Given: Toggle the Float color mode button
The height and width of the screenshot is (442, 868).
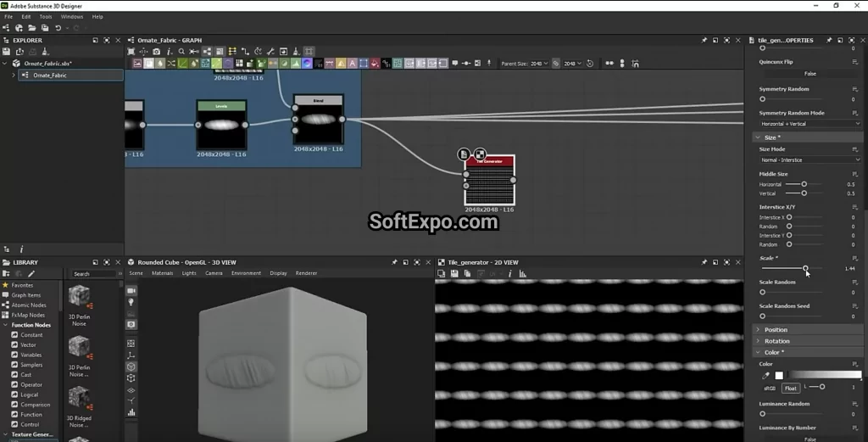Looking at the screenshot, I should 791,389.
